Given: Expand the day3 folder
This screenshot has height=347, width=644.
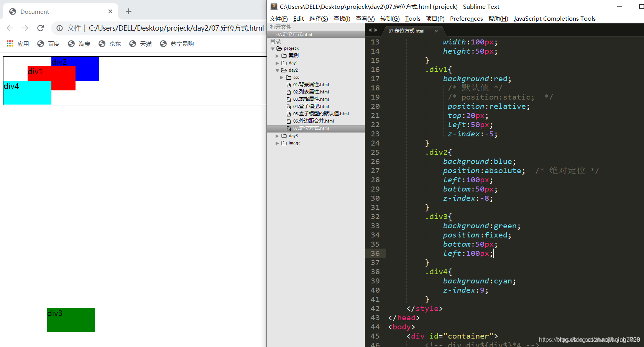Looking at the screenshot, I should click(277, 136).
